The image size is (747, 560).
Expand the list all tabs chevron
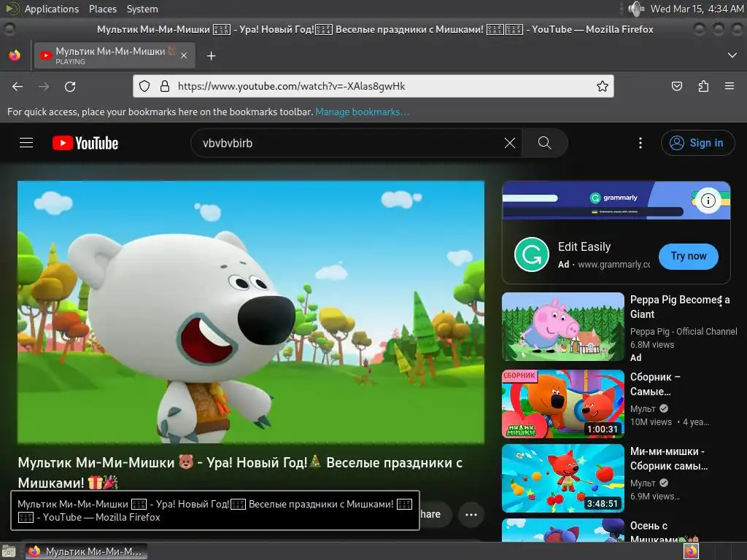[732, 55]
